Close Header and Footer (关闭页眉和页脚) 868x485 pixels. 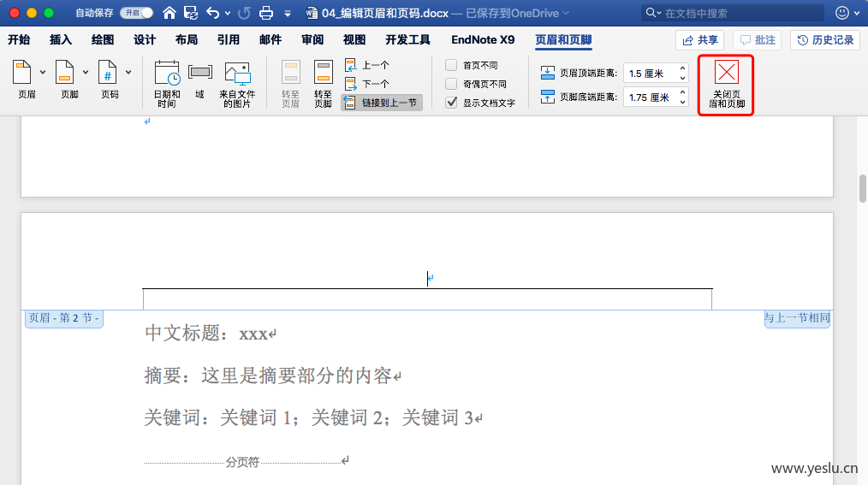(x=726, y=85)
